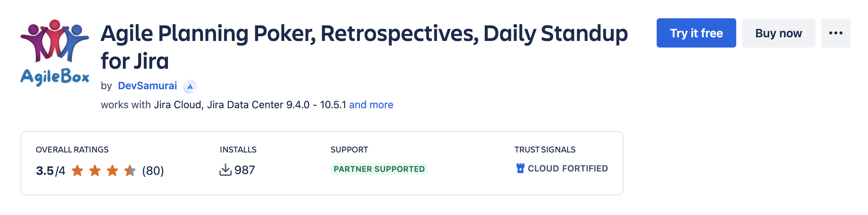Click the half-filled fourth star
Screen dimensions: 868x215
coord(130,170)
